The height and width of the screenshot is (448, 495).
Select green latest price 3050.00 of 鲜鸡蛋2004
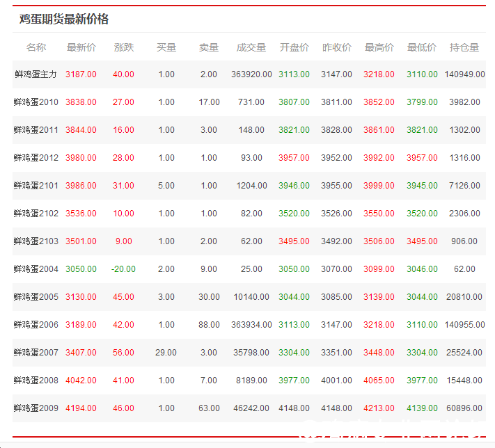point(81,269)
